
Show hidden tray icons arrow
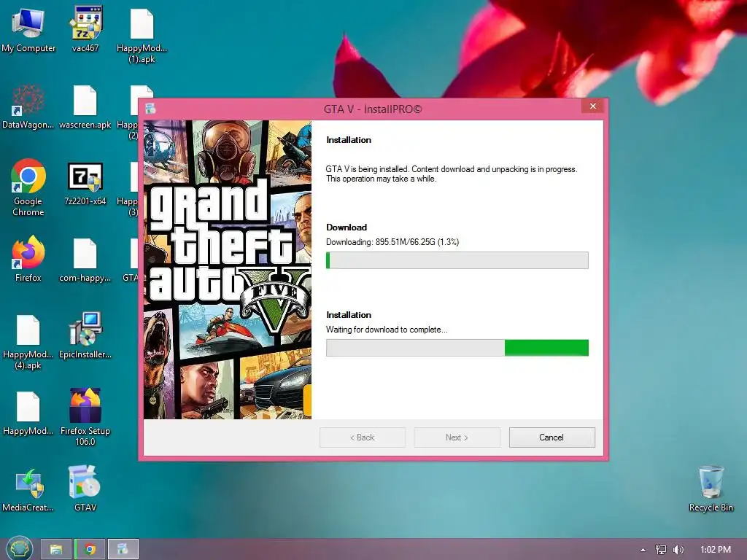643,550
